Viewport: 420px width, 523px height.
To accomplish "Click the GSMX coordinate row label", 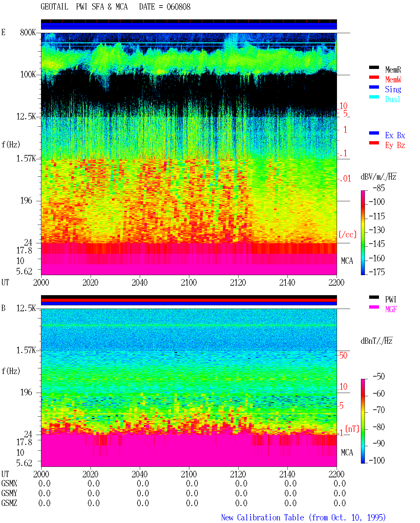I will click(9, 484).
